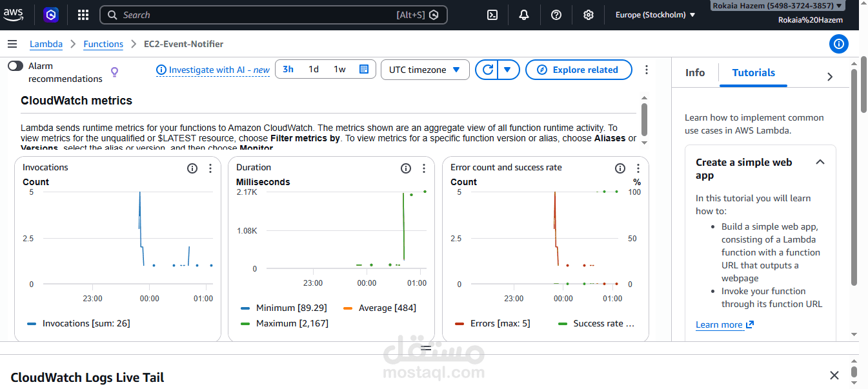Open the UTC timezone dropdown
The height and width of the screenshot is (389, 868).
click(x=425, y=69)
